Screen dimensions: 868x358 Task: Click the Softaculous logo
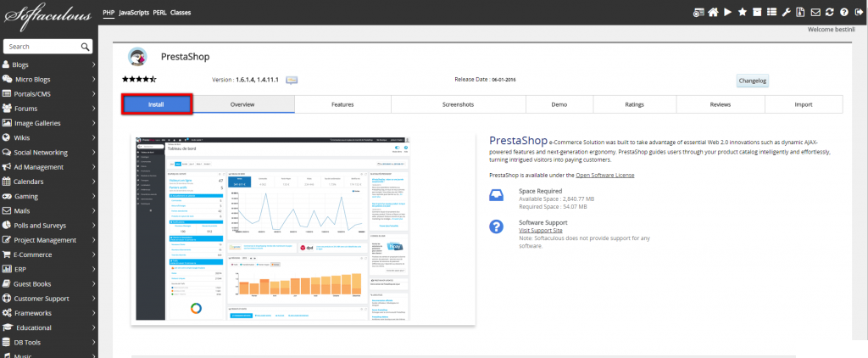coord(48,15)
